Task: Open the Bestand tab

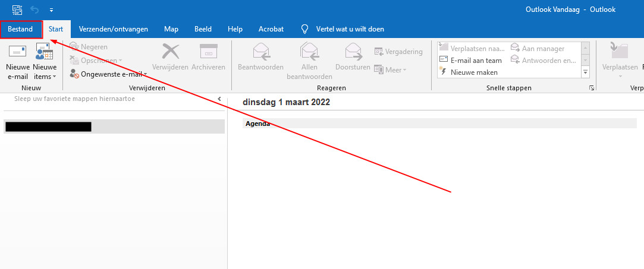Action: point(21,29)
